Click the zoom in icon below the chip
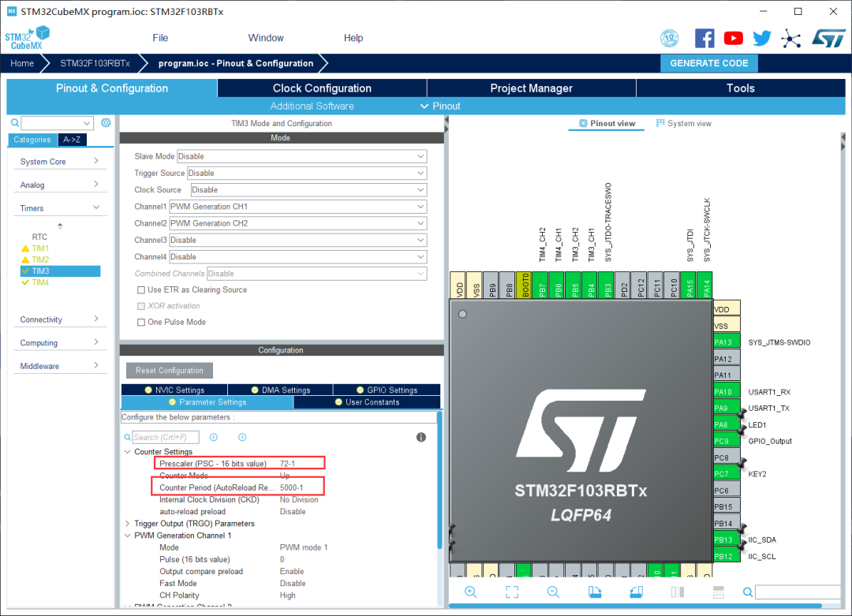The image size is (852, 616). [x=471, y=592]
